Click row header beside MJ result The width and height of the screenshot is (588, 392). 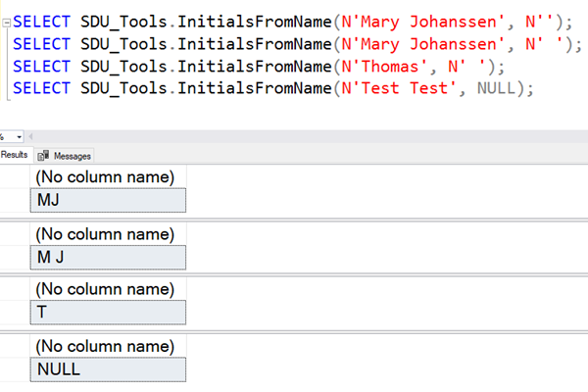pos(15,200)
